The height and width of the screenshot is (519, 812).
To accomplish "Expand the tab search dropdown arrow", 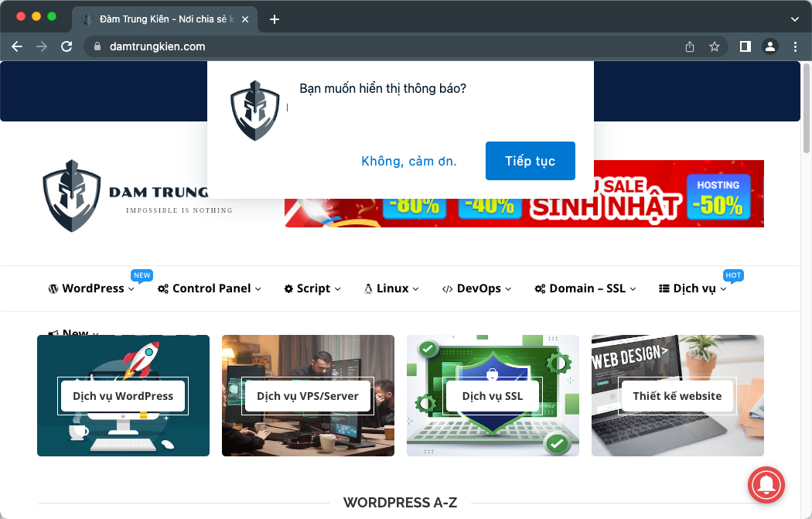I will click(x=795, y=19).
